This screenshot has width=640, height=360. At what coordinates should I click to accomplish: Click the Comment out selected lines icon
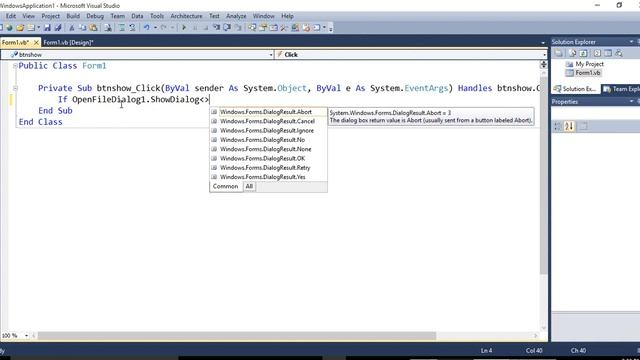pos(122,28)
